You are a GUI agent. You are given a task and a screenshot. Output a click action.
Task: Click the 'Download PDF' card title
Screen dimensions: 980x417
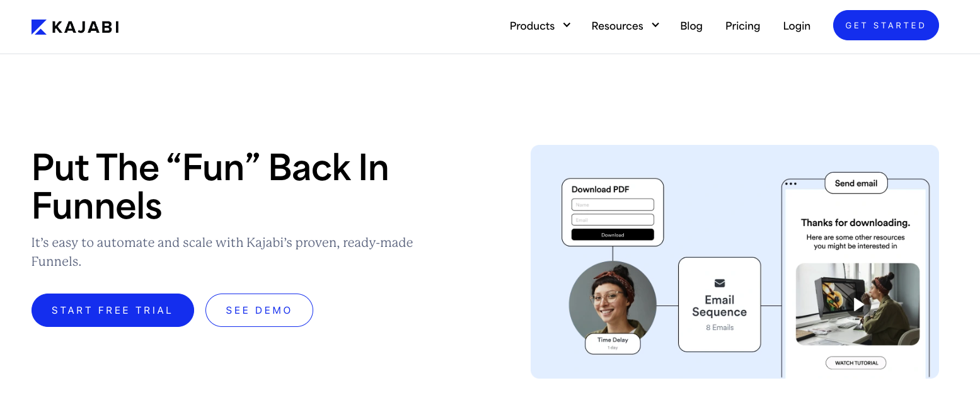[x=601, y=189]
